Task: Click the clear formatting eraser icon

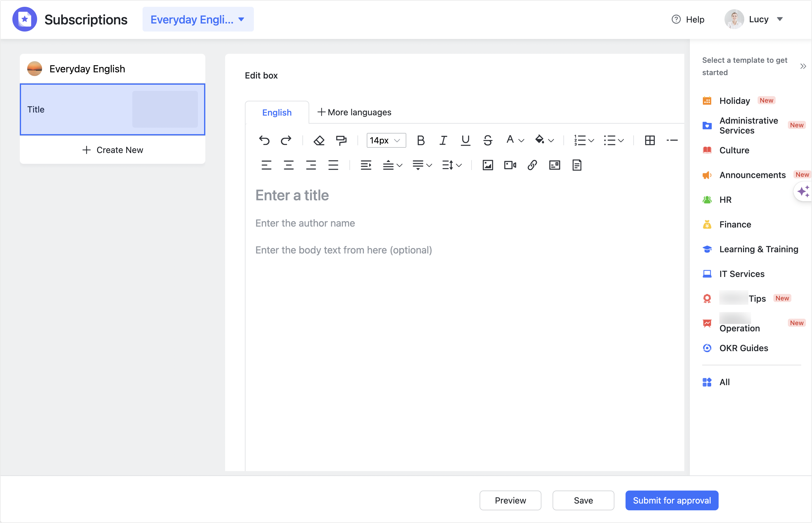Action: [x=319, y=140]
